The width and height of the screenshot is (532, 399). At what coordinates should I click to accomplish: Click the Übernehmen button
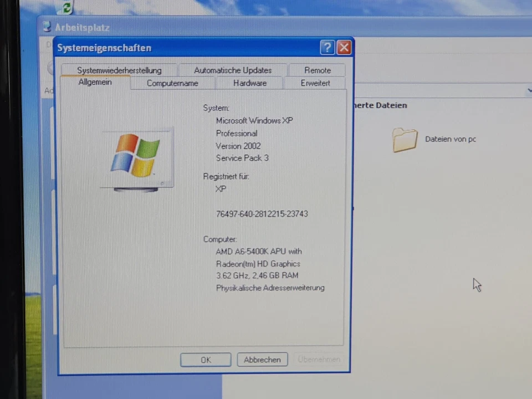[x=319, y=360]
